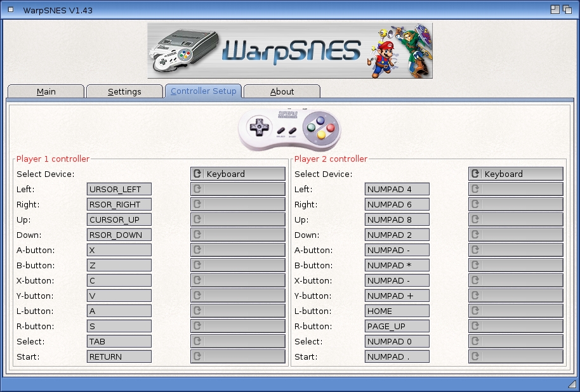Click Player 2 R-button field PAGE_UP
Viewport: 580px width, 392px height.
coord(397,326)
